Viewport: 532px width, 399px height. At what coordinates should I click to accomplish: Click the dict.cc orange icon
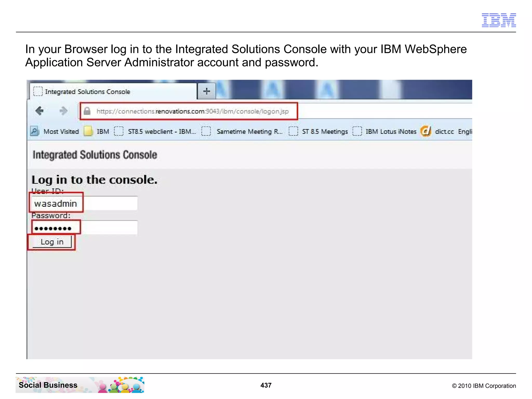click(426, 131)
